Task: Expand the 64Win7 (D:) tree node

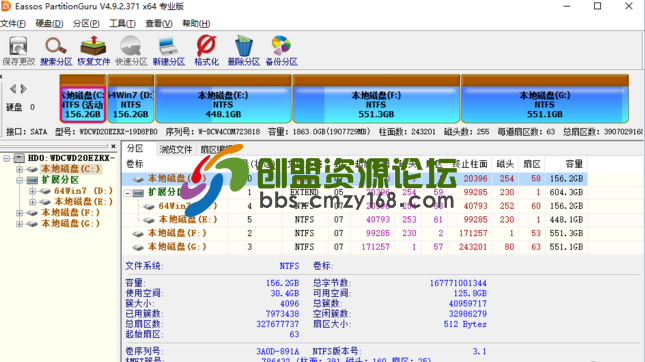Action: 32,191
